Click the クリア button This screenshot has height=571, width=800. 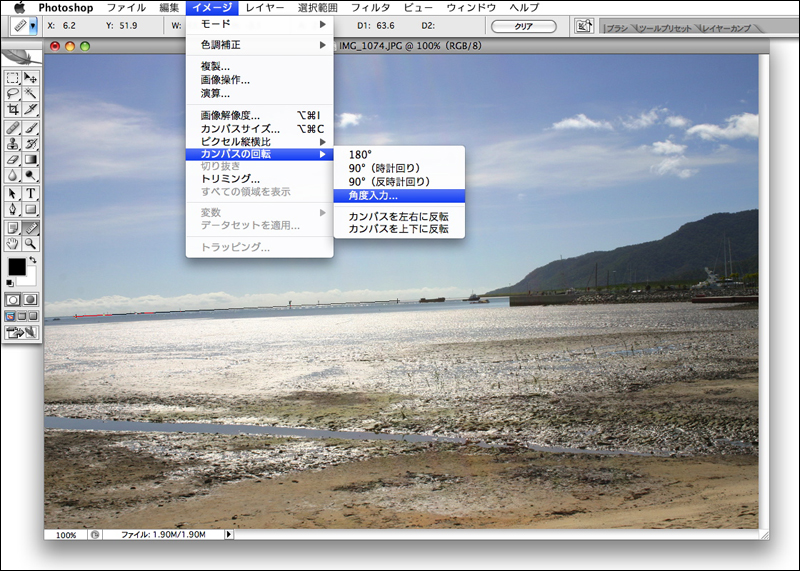click(x=523, y=26)
